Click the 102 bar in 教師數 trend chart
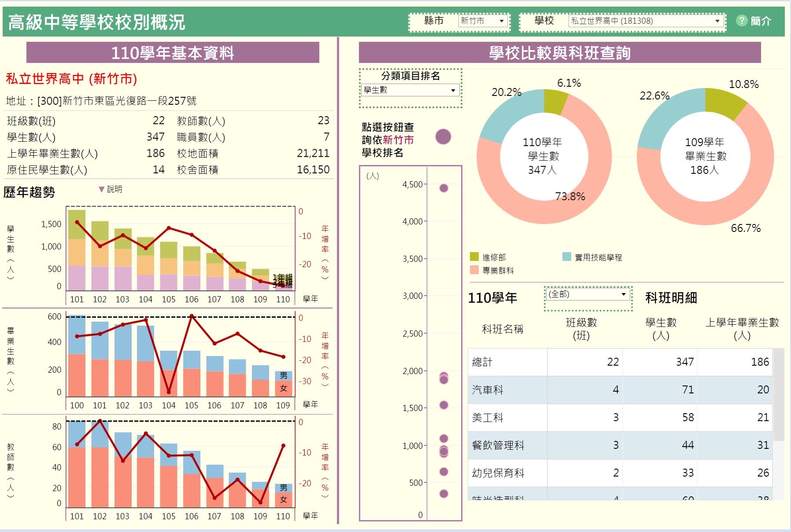791x532 pixels. (x=100, y=464)
